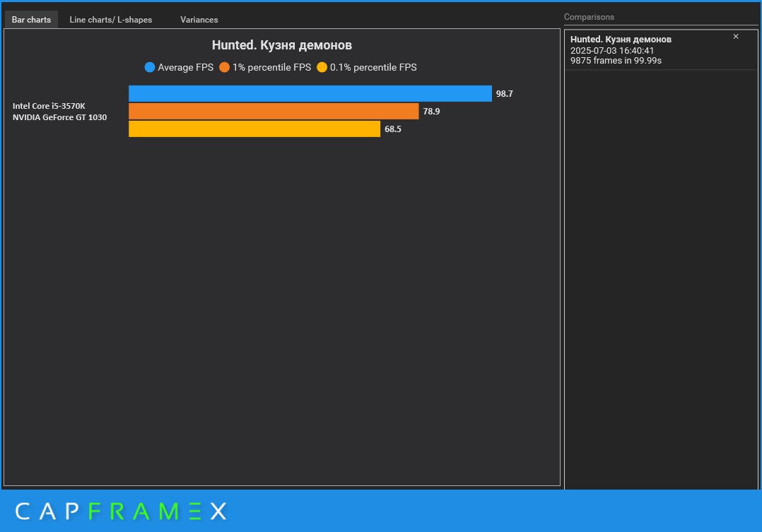Select the Hunted. Кузня демонов comparison record
This screenshot has height=532, width=762.
click(661, 50)
